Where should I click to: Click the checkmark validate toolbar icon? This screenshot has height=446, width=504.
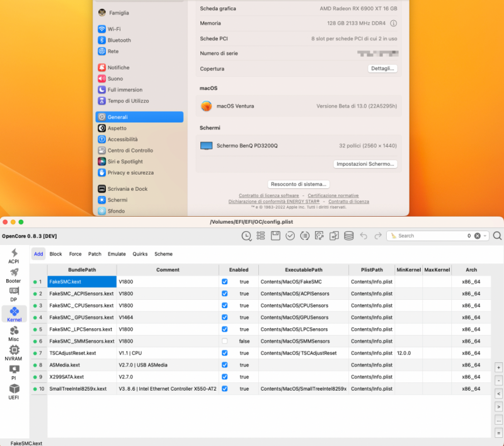(x=290, y=236)
